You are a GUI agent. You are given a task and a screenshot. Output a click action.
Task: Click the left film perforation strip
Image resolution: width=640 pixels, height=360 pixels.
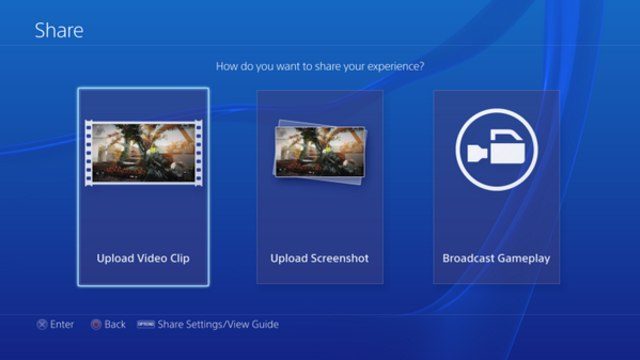click(89, 153)
